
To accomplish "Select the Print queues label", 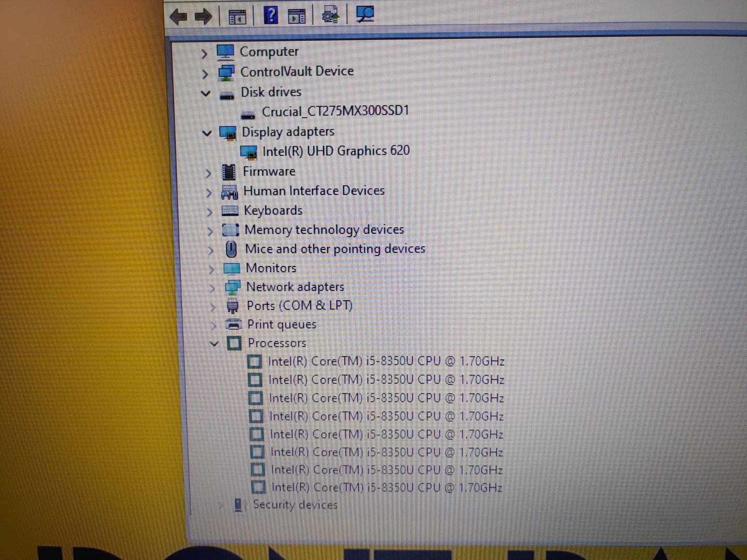I will point(282,325).
